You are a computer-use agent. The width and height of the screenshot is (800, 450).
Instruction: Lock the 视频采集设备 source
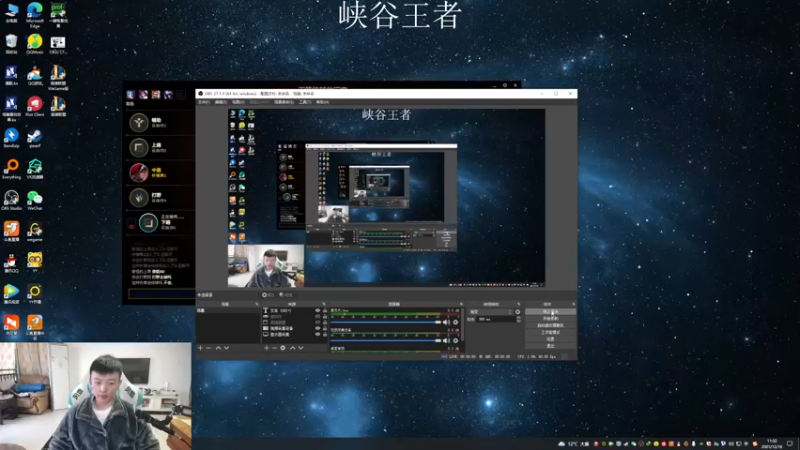(x=324, y=329)
